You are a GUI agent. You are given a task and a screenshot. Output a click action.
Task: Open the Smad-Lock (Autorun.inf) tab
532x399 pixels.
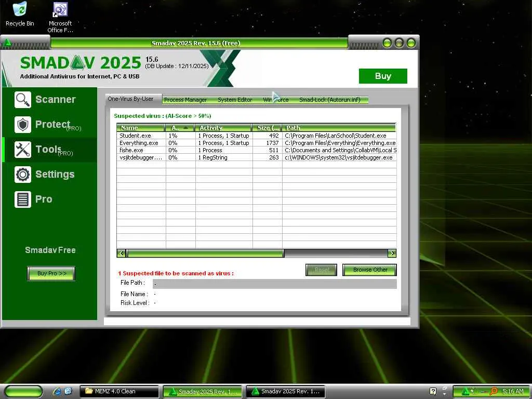(329, 100)
